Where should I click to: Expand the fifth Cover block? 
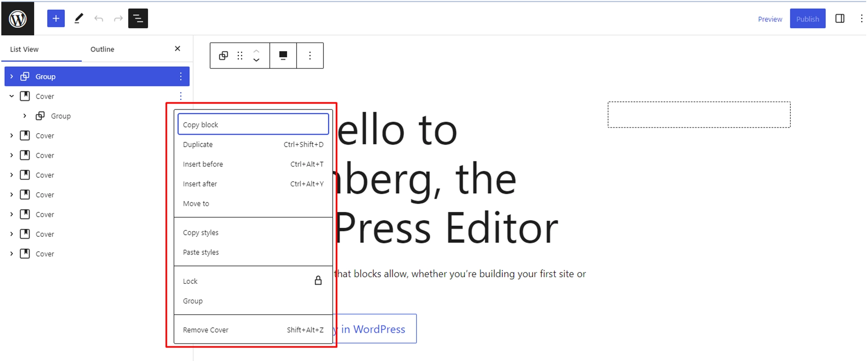click(x=11, y=195)
